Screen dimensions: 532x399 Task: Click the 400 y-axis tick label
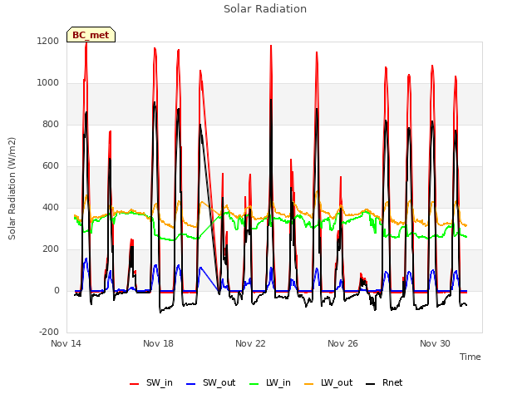click(x=51, y=207)
